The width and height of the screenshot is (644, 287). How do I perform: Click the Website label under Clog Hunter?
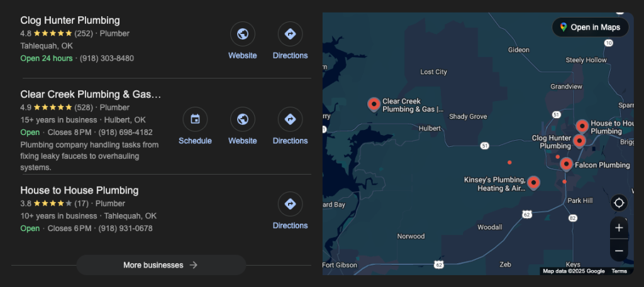coord(242,55)
